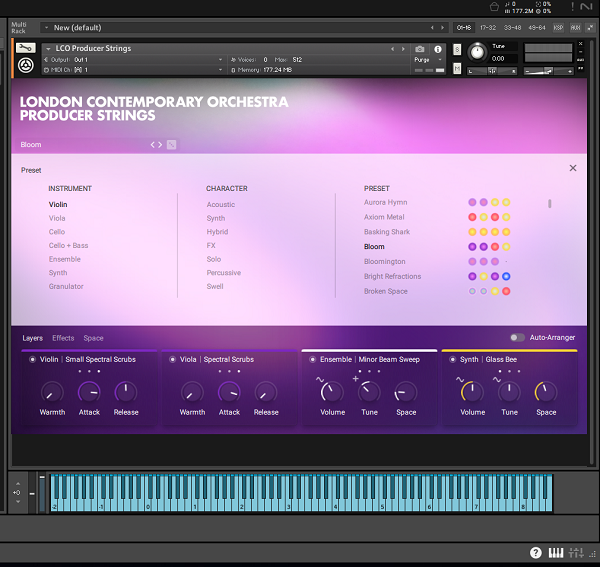Open the Output Out 1 dropdown
Image resolution: width=600 pixels, height=567 pixels.
point(220,60)
